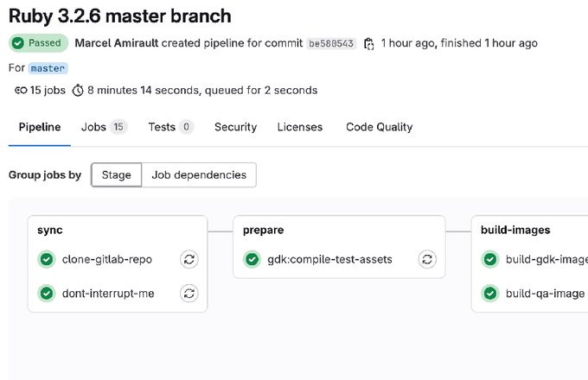The width and height of the screenshot is (588, 380).
Task: Open the build-gdk-image job
Action: pos(546,259)
